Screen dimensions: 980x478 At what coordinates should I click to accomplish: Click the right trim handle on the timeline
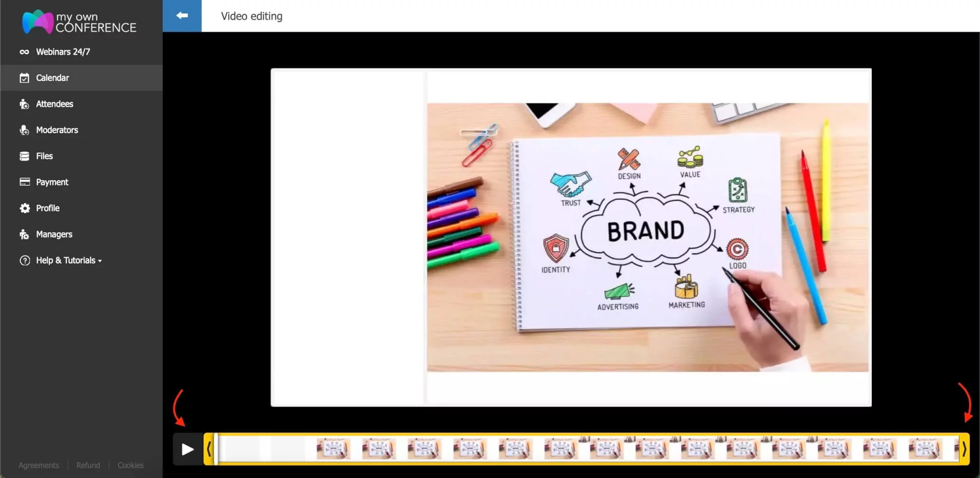(964, 449)
